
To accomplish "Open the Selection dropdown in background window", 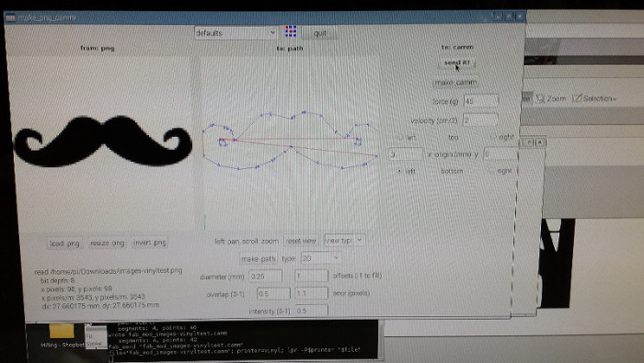I will pos(594,98).
